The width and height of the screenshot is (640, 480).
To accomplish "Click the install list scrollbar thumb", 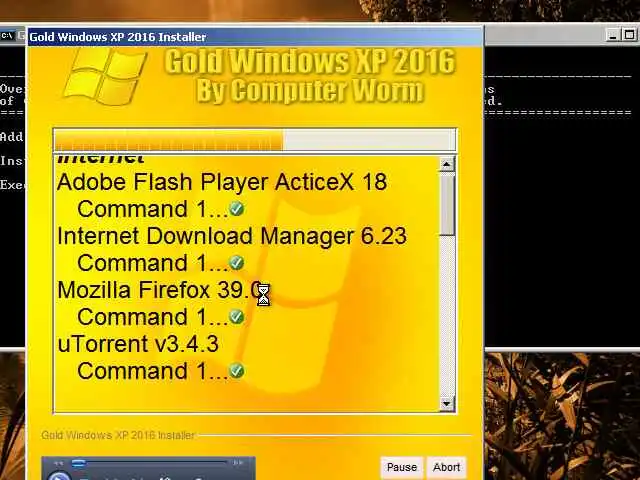I will (447, 204).
